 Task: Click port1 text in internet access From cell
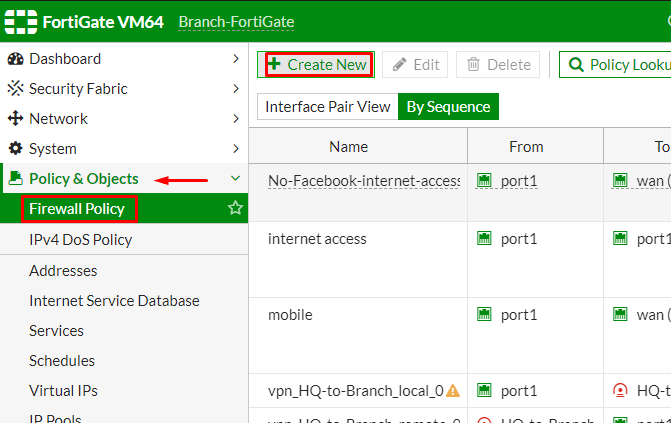[519, 238]
